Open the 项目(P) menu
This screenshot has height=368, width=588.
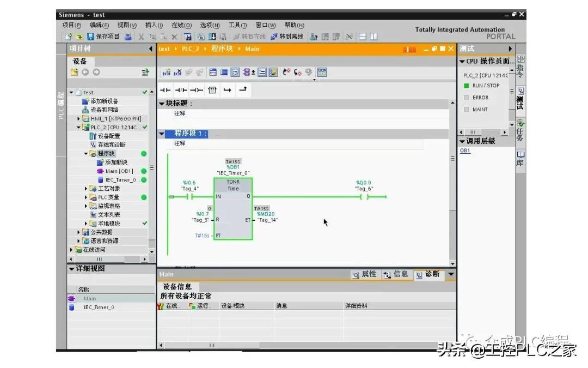point(72,25)
